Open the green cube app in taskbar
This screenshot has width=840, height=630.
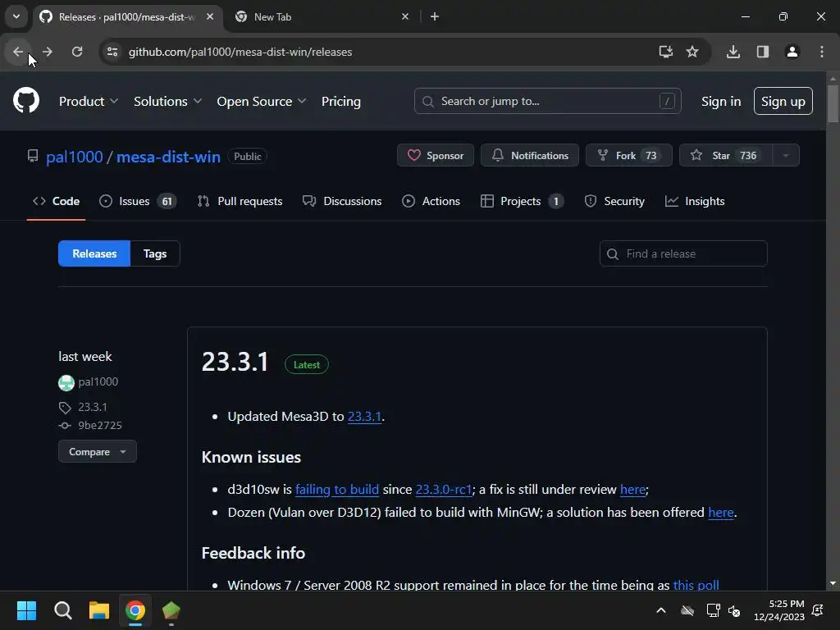click(x=171, y=610)
